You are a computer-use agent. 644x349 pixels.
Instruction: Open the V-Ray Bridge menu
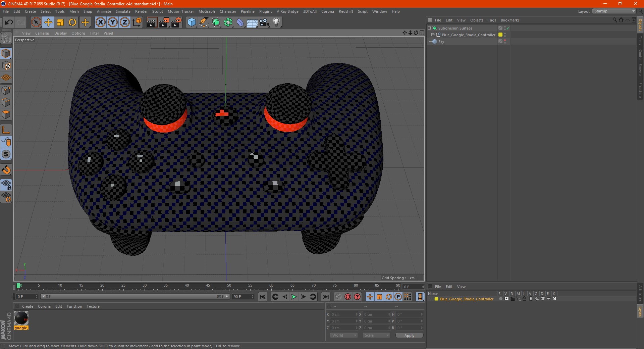pos(287,11)
